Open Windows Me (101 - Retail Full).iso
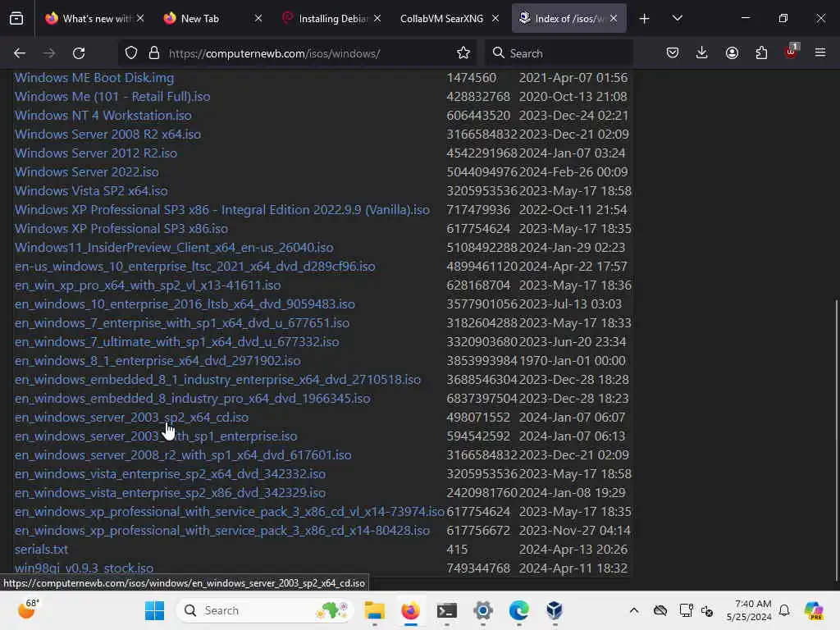Image resolution: width=840 pixels, height=630 pixels. [112, 97]
